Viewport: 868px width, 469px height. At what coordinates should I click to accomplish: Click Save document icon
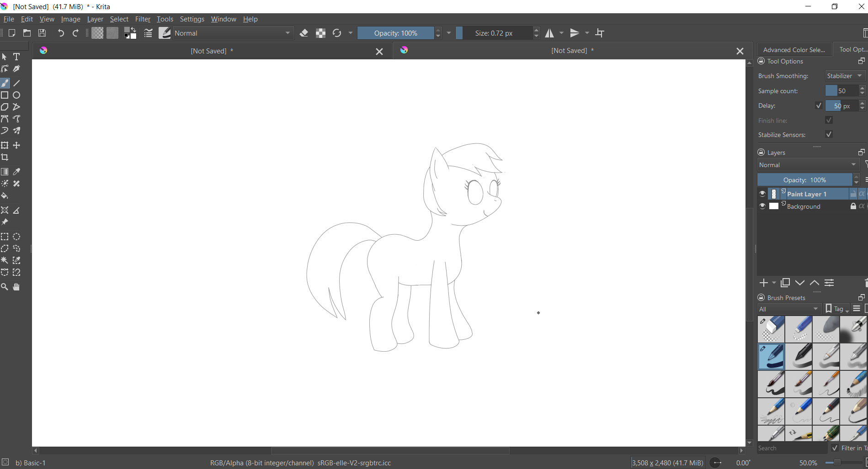tap(42, 33)
